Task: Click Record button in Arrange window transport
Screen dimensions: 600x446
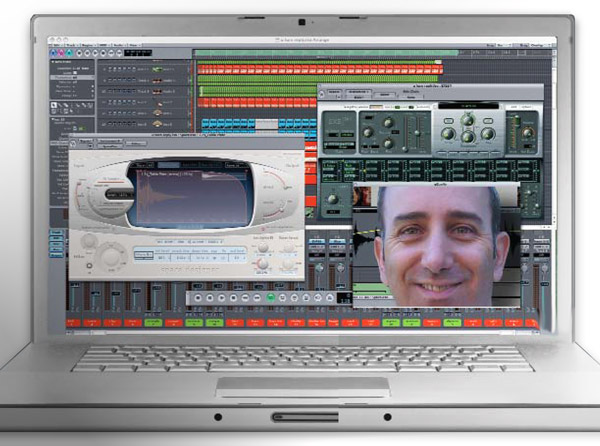Action: pos(80,53)
